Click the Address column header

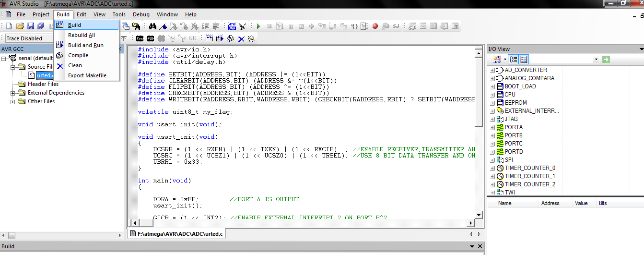[550, 203]
